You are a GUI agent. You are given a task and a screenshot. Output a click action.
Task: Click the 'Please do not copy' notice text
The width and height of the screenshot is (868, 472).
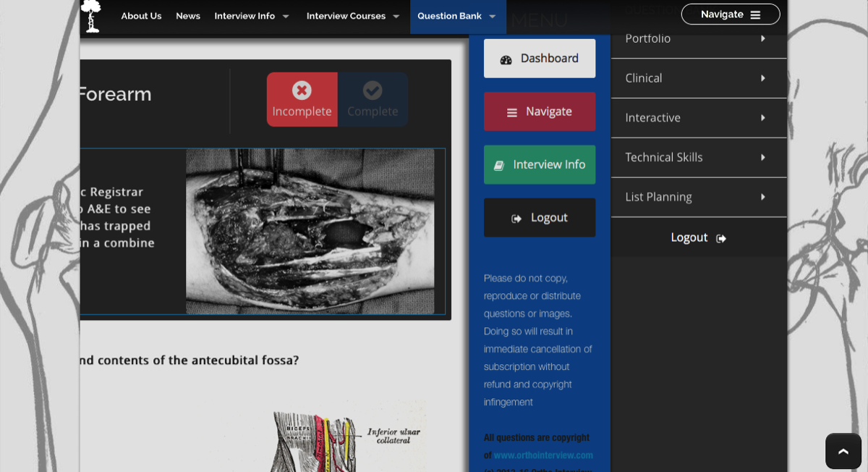[538, 340]
